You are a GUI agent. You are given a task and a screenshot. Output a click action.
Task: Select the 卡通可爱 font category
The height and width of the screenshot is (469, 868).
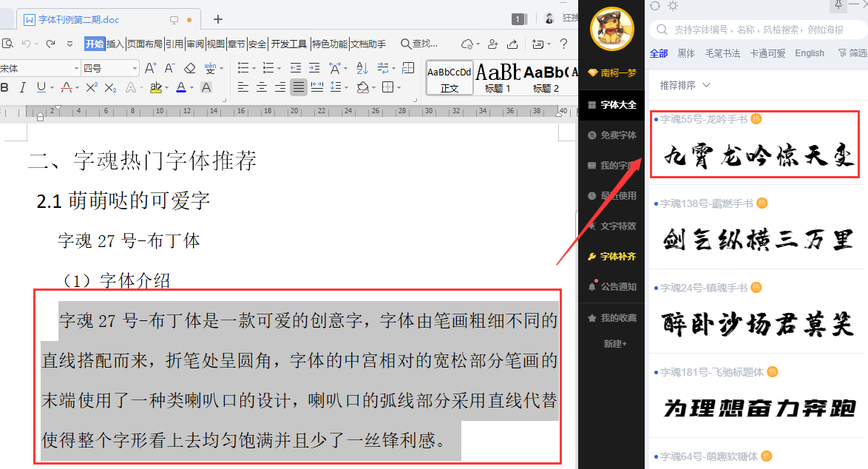[x=767, y=53]
